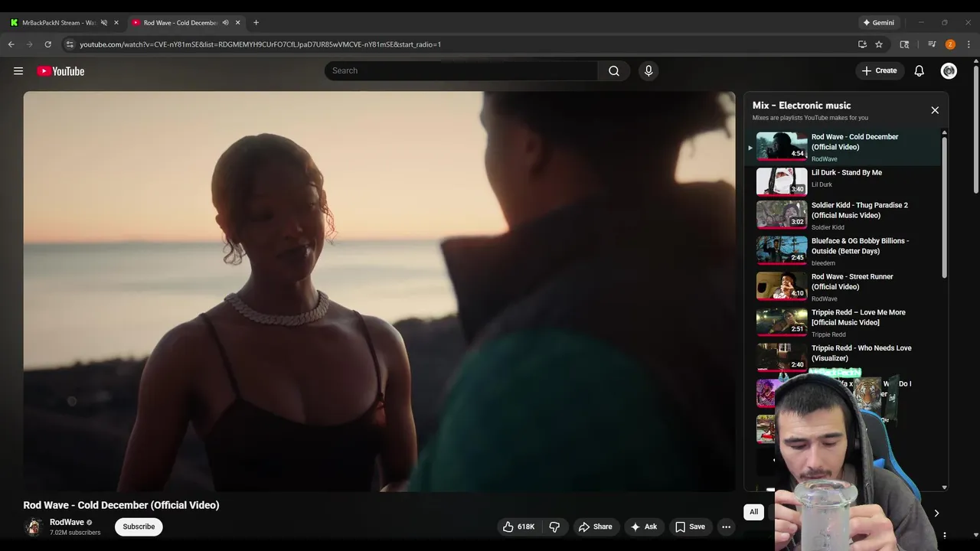Open the RodWave channel avatar

tap(33, 527)
